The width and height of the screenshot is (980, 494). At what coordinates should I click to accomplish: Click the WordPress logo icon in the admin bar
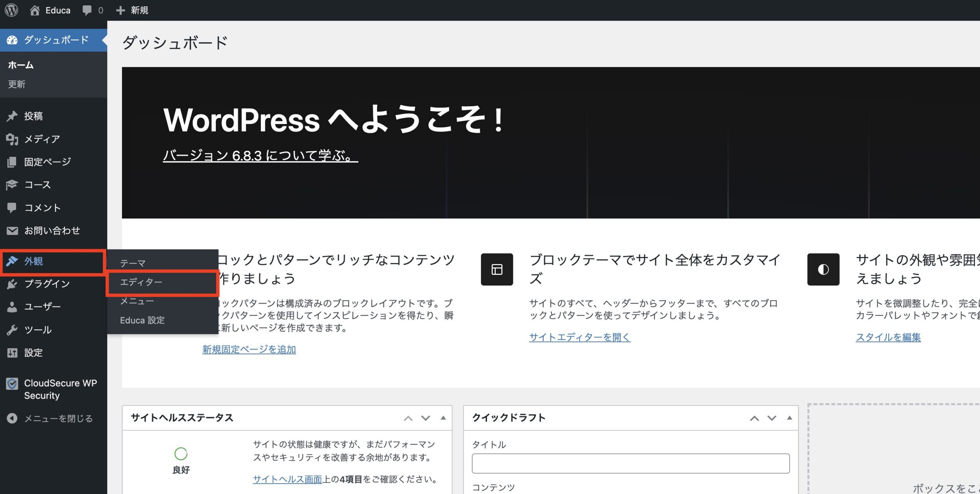click(x=11, y=10)
